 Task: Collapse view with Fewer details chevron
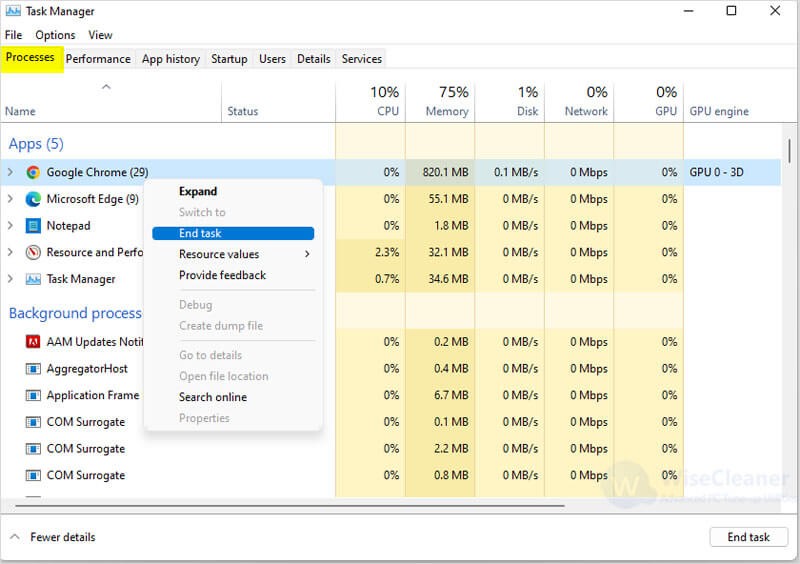[x=15, y=537]
